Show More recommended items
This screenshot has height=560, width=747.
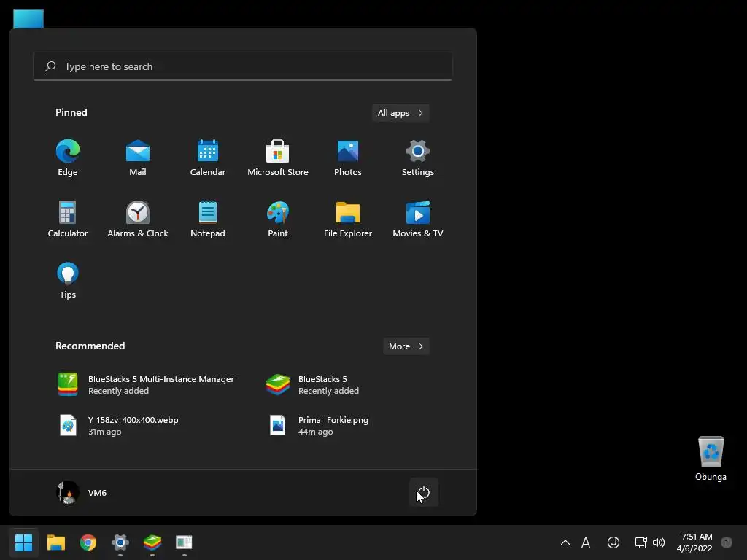point(406,346)
